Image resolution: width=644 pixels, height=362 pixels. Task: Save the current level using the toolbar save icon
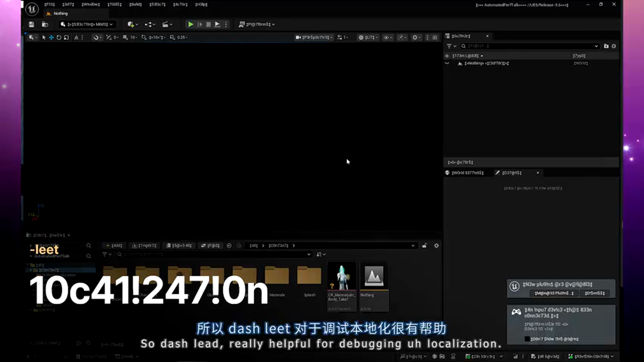31,24
